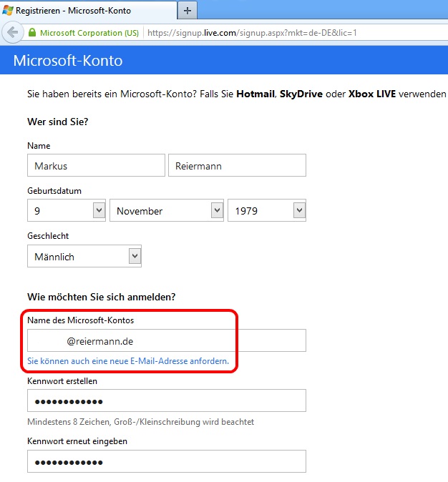The image size is (448, 482).
Task: Click the Kennwort erstellen password field
Action: 166,400
